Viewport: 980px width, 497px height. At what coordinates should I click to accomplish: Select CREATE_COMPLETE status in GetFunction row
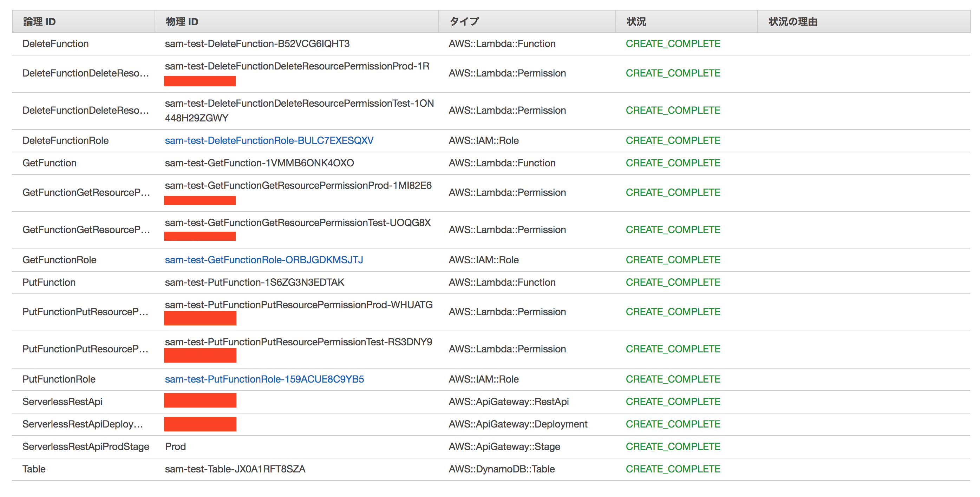673,163
